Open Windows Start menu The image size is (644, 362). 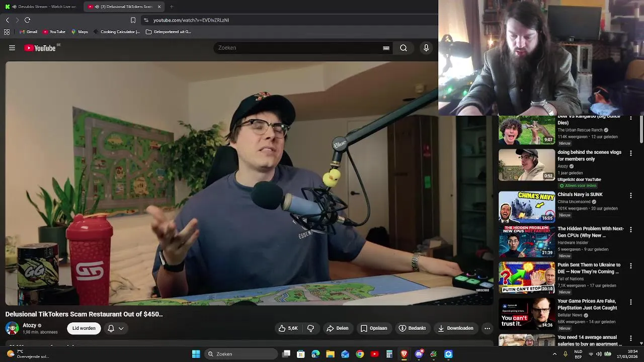pos(196,354)
